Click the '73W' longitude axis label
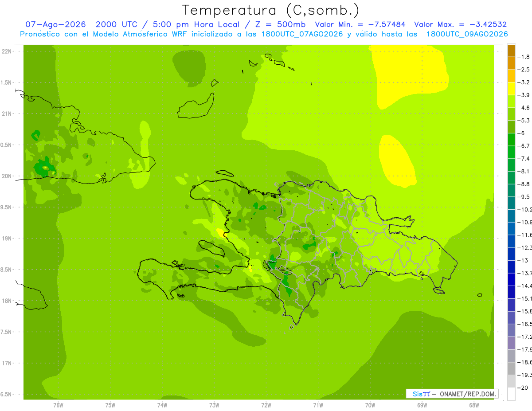This screenshot has height=411, width=532. coord(214,405)
